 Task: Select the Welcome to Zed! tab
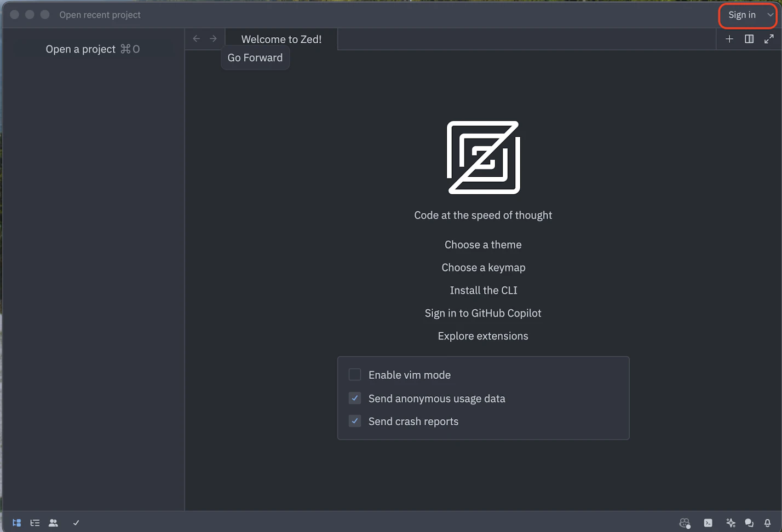(281, 39)
